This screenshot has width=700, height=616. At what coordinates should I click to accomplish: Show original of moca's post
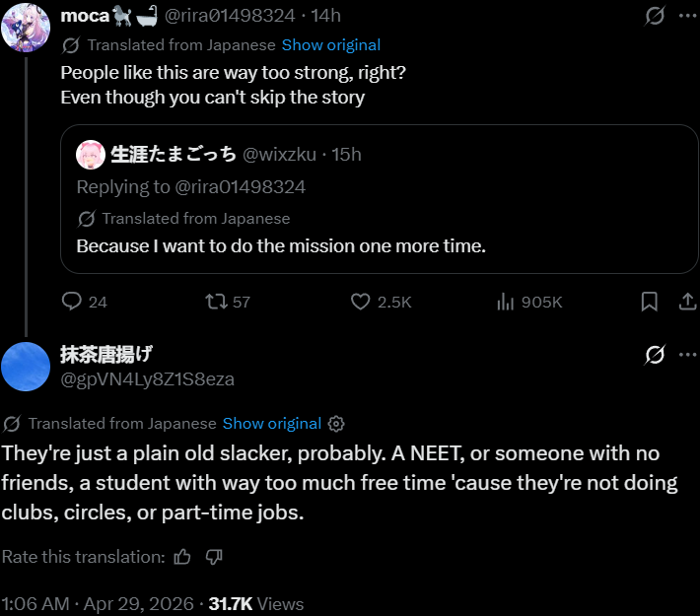tap(330, 44)
